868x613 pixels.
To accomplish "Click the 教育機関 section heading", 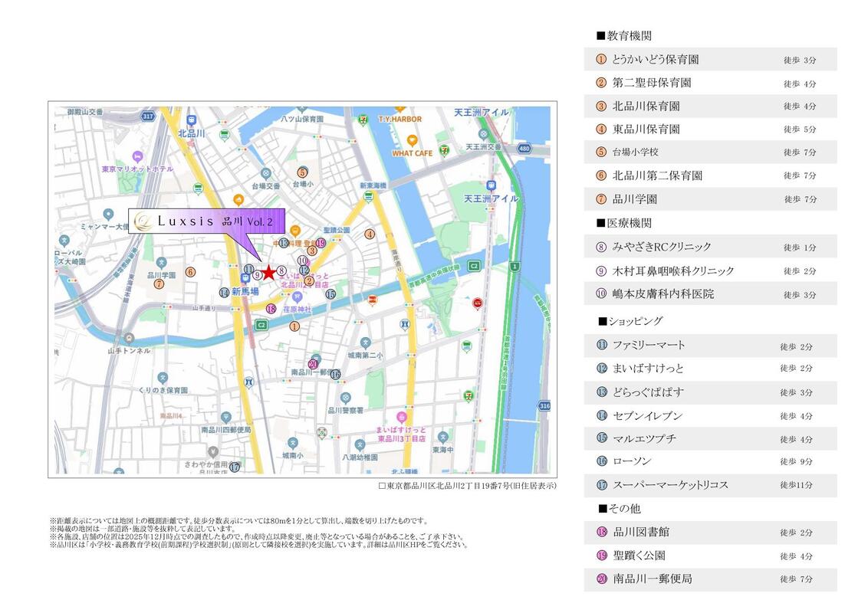I will tap(624, 36).
